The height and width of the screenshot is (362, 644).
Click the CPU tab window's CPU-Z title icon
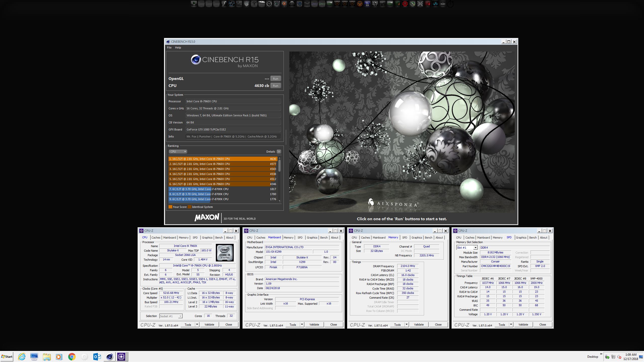[141, 231]
